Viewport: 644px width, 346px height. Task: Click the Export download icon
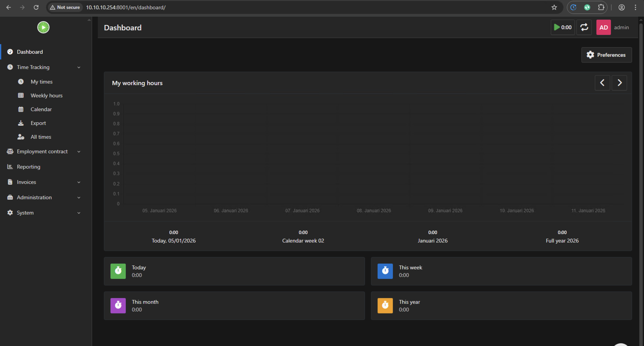[x=21, y=123]
